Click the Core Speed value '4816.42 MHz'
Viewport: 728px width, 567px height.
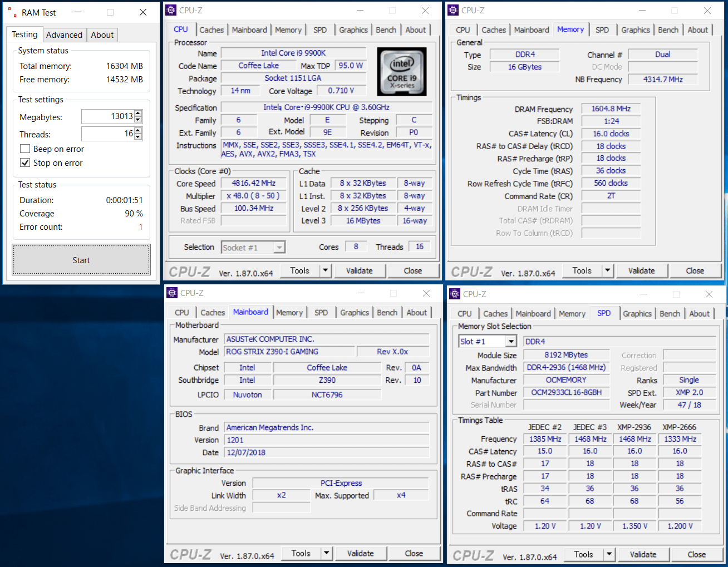click(x=254, y=184)
